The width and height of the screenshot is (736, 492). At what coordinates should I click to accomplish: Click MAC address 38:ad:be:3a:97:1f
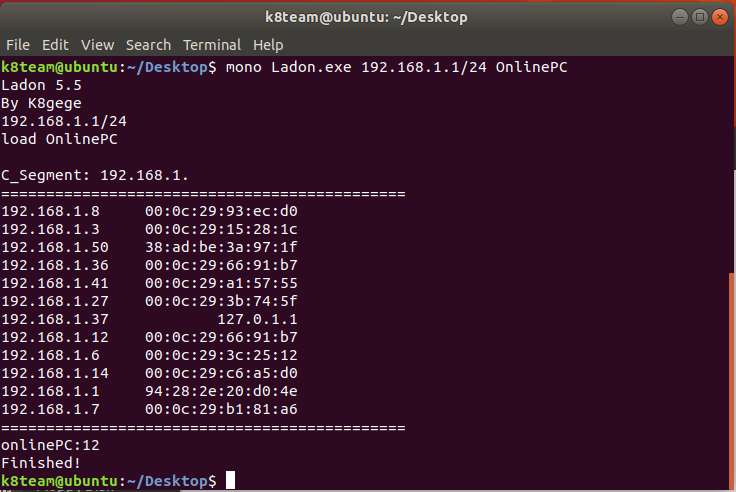(221, 247)
